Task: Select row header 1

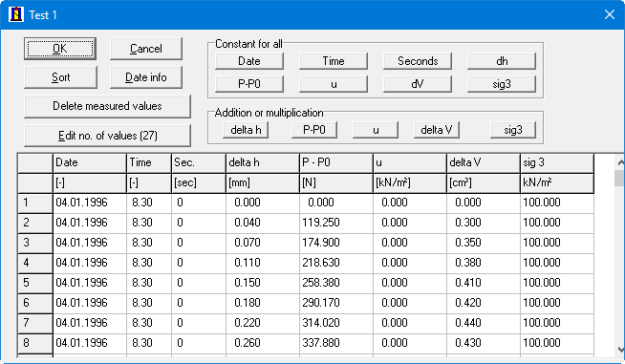Action: (35, 203)
